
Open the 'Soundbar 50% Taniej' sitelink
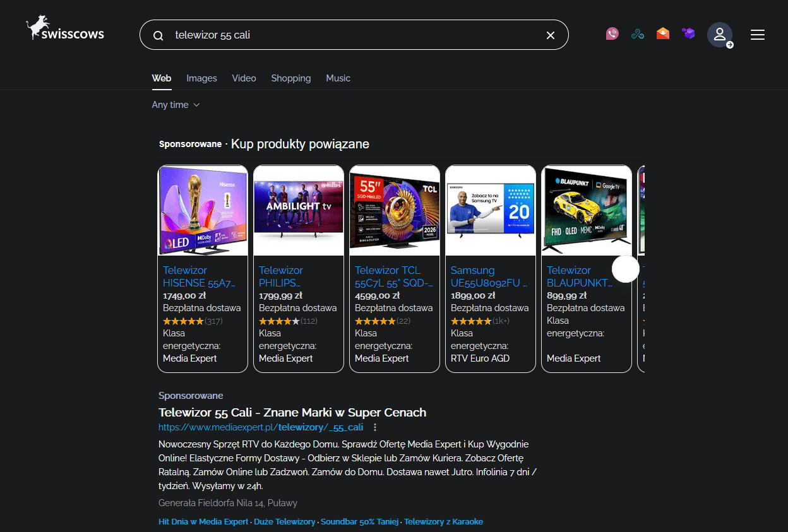pyautogui.click(x=360, y=522)
